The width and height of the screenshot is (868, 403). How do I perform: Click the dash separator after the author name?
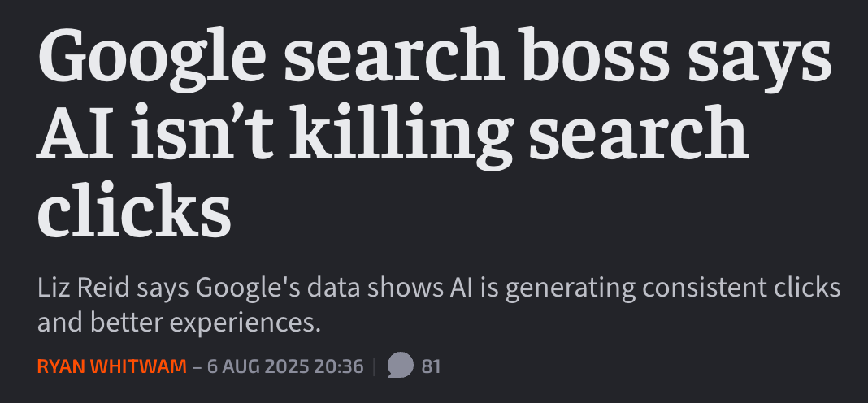[x=197, y=366]
